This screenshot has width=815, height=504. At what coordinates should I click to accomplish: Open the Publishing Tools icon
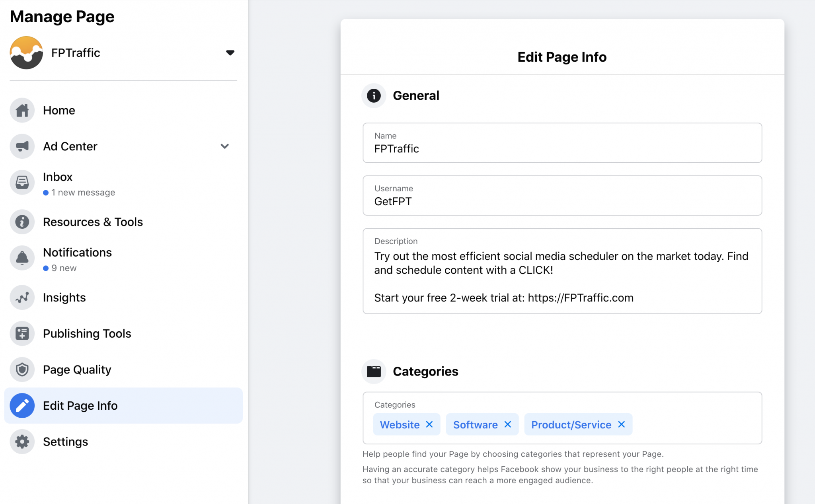pos(22,333)
